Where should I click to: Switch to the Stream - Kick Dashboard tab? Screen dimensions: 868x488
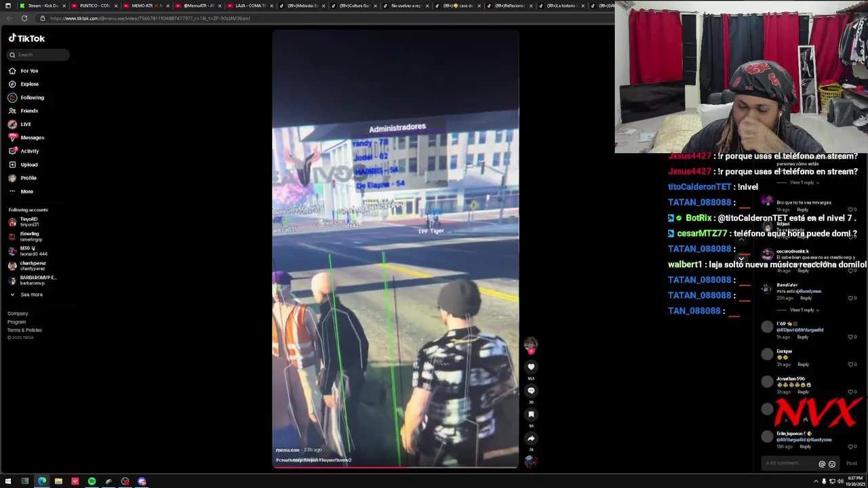pos(43,5)
